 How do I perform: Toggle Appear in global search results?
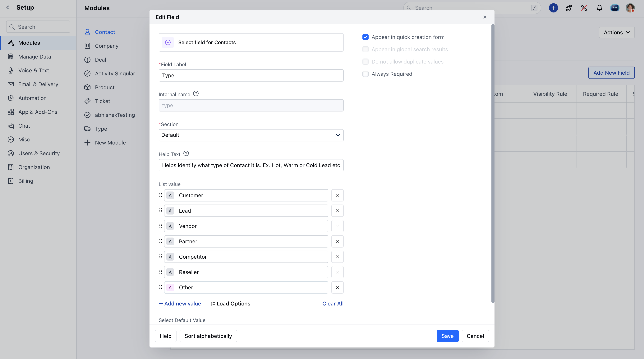pos(366,49)
